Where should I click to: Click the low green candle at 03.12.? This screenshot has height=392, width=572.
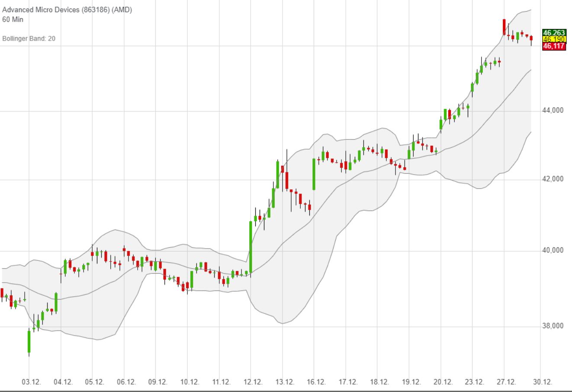[x=29, y=342]
